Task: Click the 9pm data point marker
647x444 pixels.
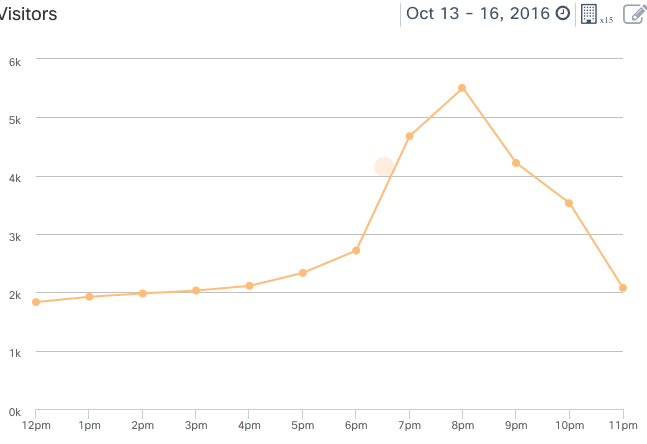Action: tap(516, 163)
